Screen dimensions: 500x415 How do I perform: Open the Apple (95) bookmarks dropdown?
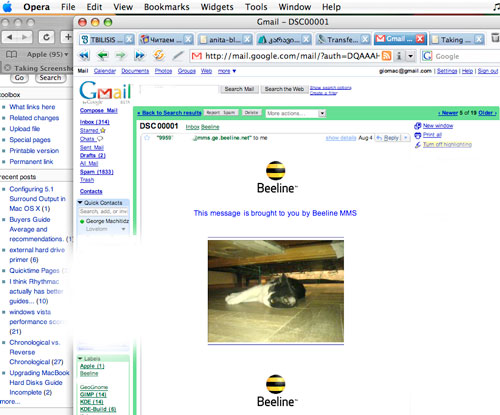pyautogui.click(x=47, y=54)
